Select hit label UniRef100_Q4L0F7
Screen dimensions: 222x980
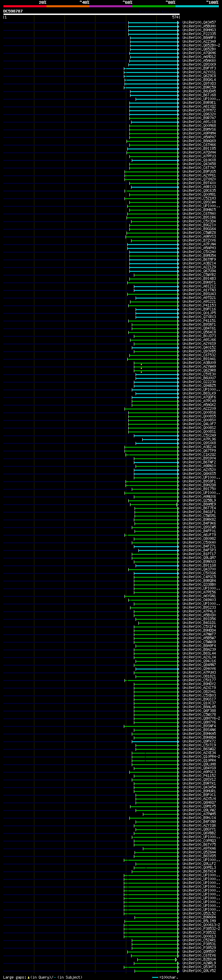pos(199,424)
